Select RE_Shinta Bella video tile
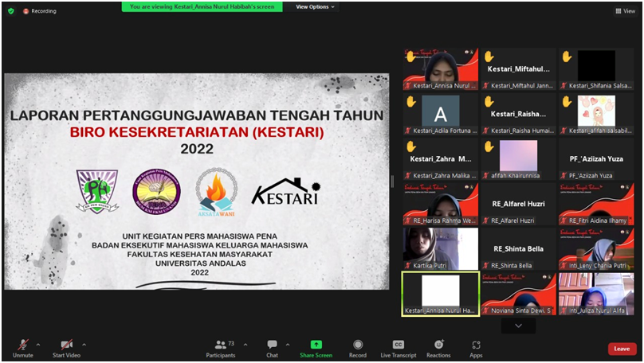Viewport: 644px width, 363px height. [x=518, y=249]
